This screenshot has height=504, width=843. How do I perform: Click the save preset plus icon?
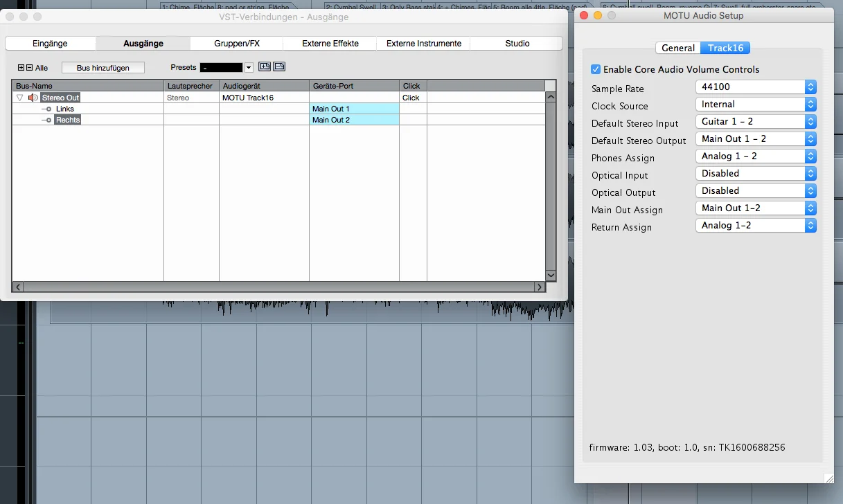265,66
